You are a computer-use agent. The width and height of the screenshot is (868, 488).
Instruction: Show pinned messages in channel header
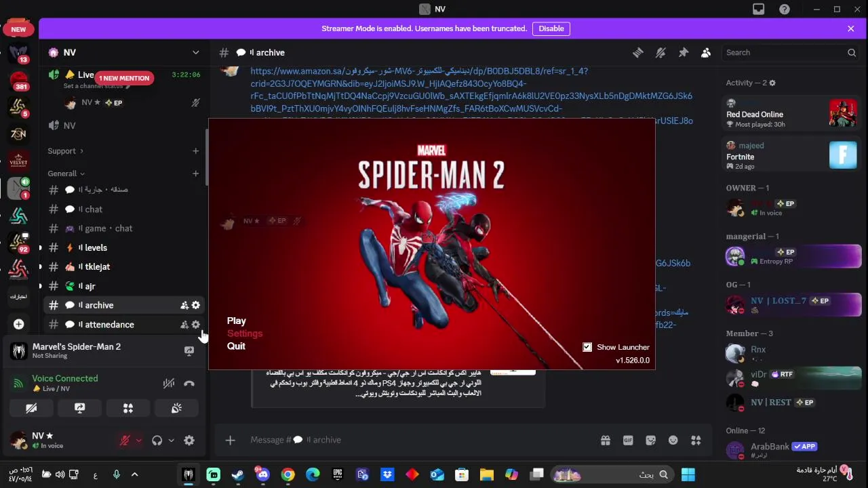(684, 52)
